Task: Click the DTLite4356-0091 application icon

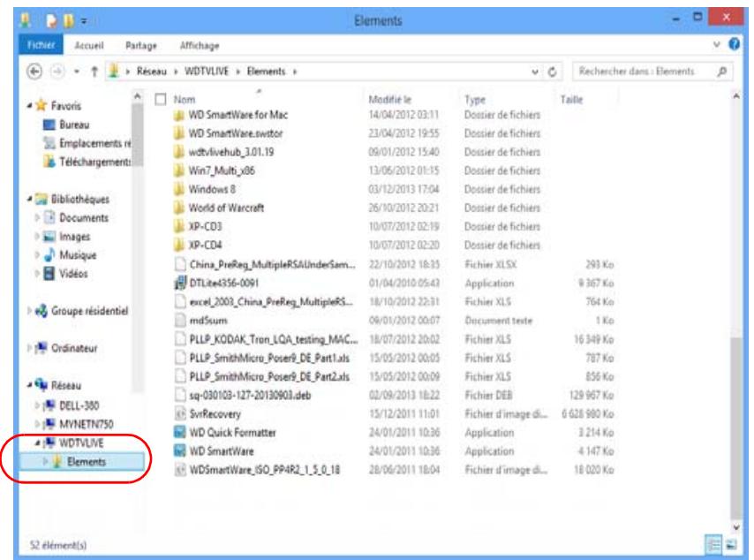Action: pos(179,283)
